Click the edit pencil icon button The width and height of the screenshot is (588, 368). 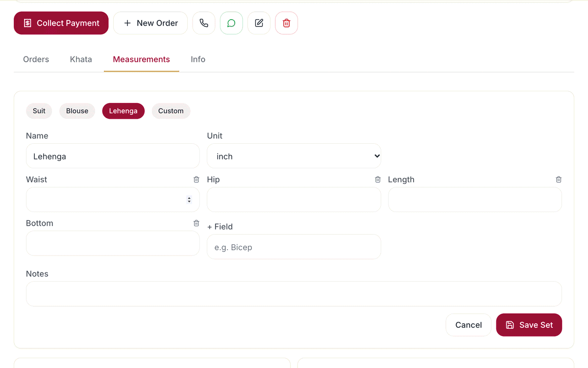pos(259,23)
